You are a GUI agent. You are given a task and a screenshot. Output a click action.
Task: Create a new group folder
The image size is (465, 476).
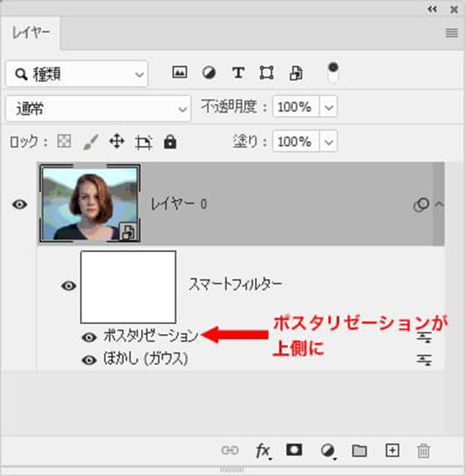(x=360, y=450)
